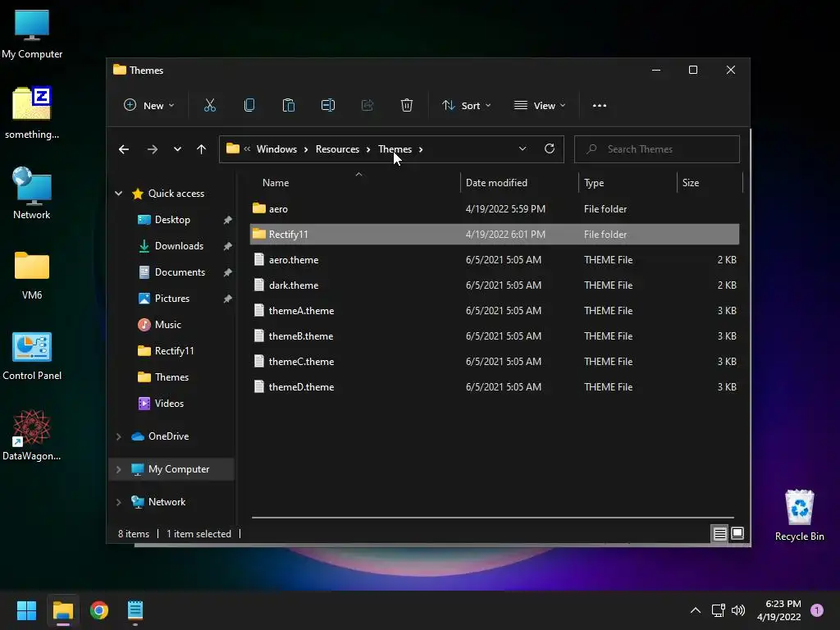The height and width of the screenshot is (630, 840).
Task: Select the DataWagon desktop shortcut
Action: [32, 436]
